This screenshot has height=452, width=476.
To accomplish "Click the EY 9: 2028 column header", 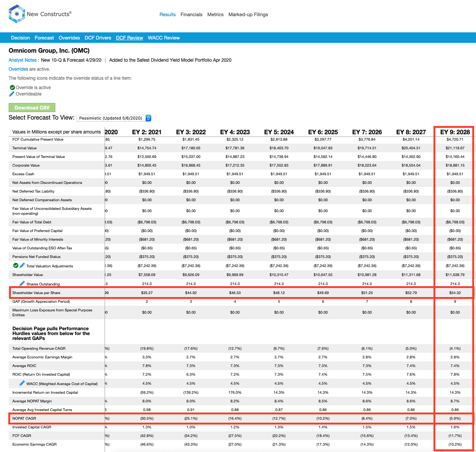I will (x=455, y=132).
